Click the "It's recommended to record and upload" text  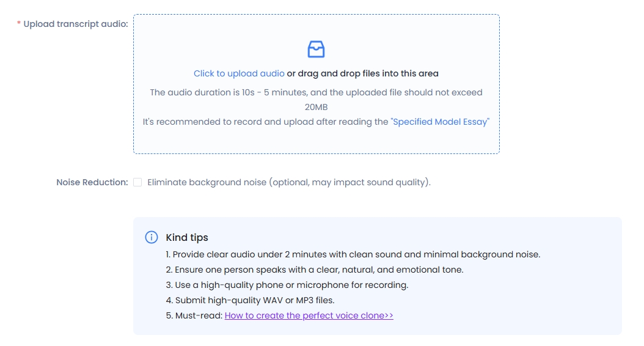[x=266, y=122]
